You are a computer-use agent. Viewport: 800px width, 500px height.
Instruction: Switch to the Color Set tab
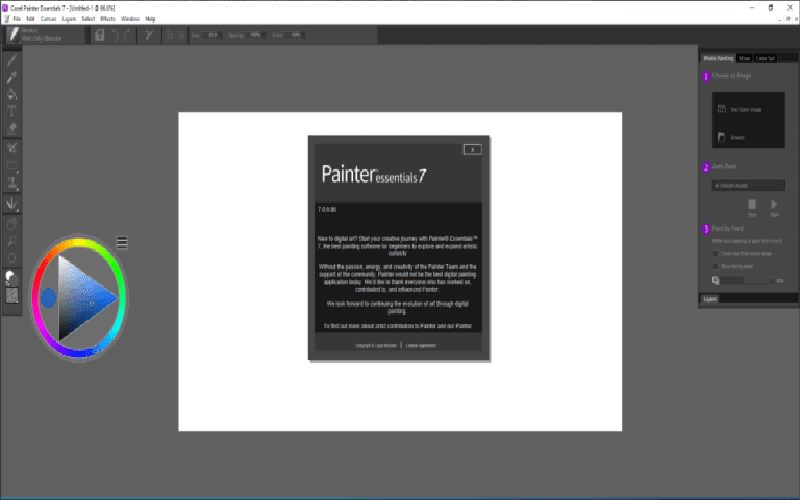[765, 58]
